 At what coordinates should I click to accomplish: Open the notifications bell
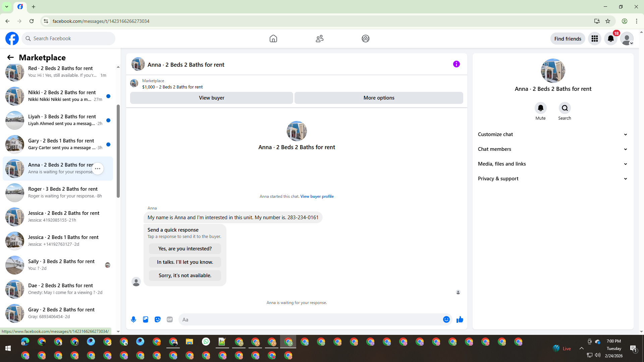click(x=611, y=39)
